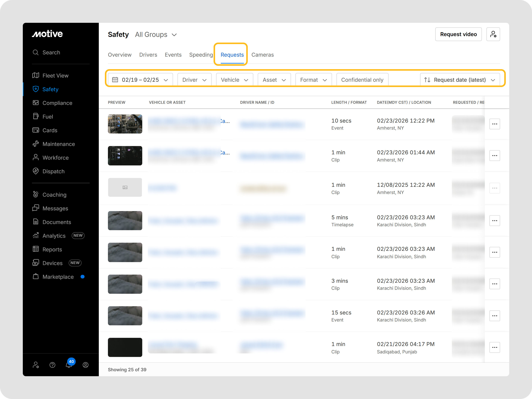
Task: Switch to the Cameras tab
Action: coord(262,55)
